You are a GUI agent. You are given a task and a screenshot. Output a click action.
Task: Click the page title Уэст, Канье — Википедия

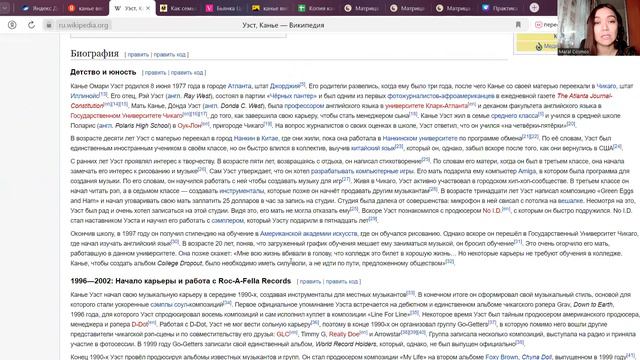coord(283,25)
